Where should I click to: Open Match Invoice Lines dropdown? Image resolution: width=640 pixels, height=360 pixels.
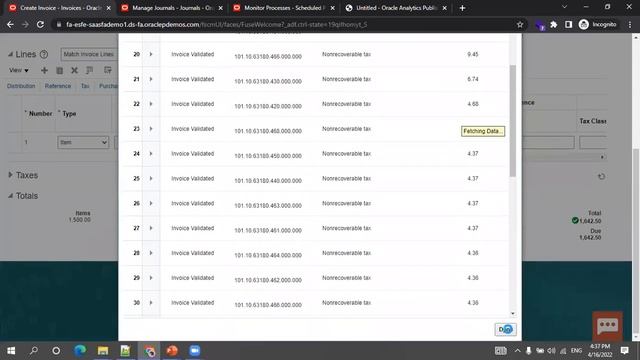point(89,54)
